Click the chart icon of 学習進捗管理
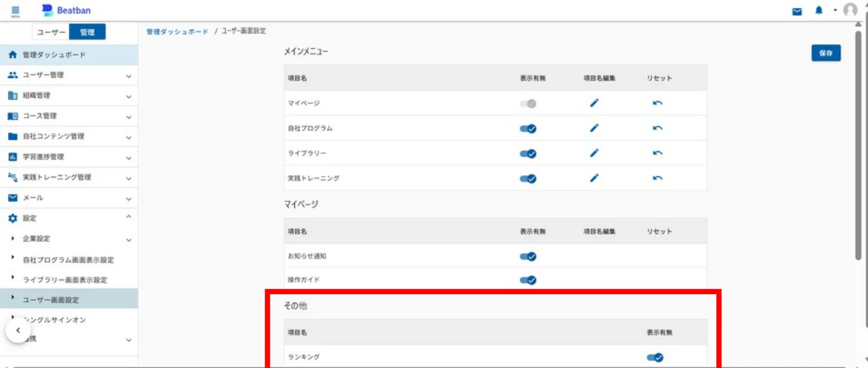This screenshot has width=868, height=368. 13,157
